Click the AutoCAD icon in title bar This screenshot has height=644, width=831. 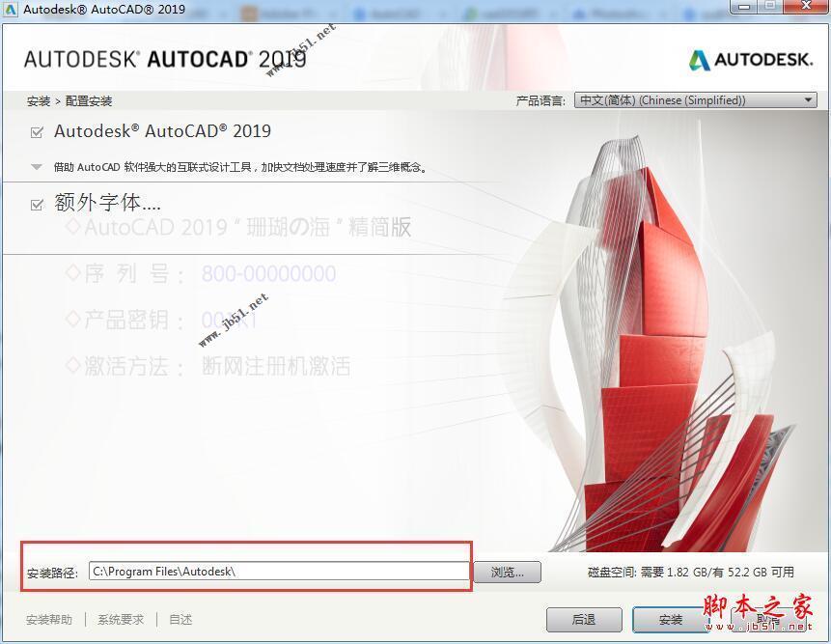pyautogui.click(x=11, y=9)
